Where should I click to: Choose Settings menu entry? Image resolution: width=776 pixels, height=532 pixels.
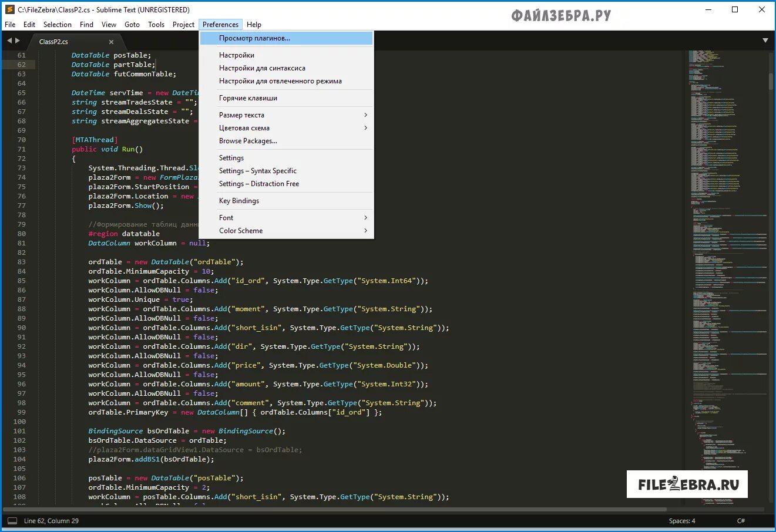click(x=286, y=158)
